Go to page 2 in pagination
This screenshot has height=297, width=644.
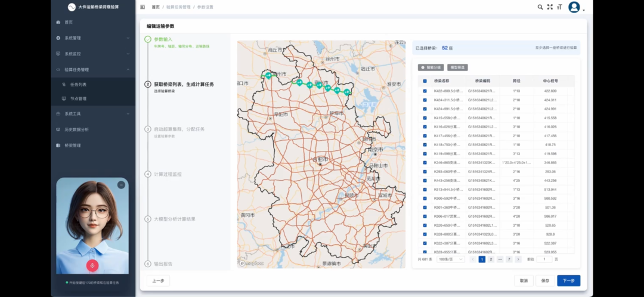[491, 259]
